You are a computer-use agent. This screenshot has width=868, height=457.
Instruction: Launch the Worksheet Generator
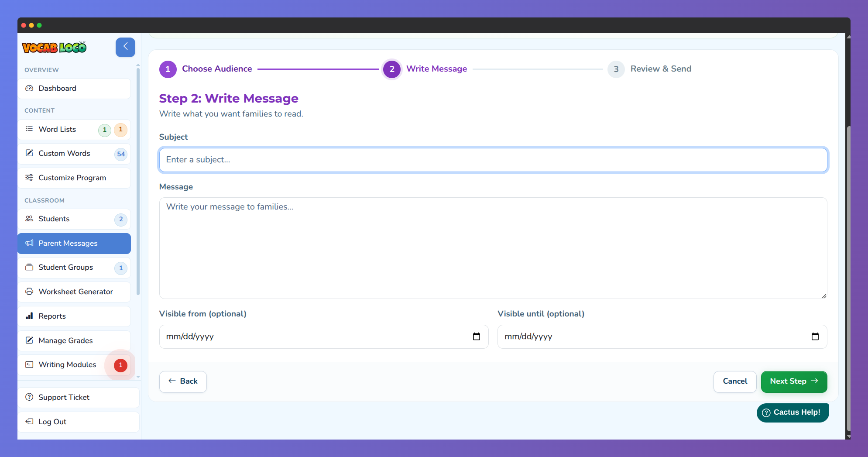(74, 292)
